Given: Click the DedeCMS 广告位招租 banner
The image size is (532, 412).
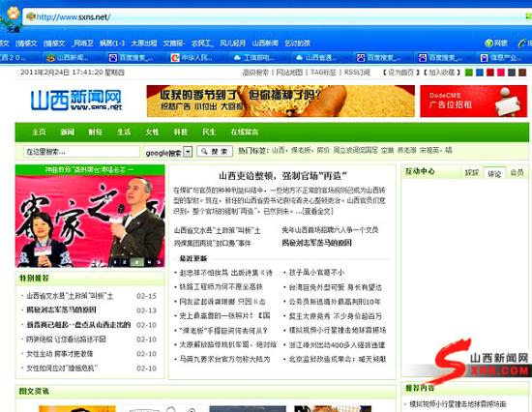Looking at the screenshot, I should pos(474,101).
